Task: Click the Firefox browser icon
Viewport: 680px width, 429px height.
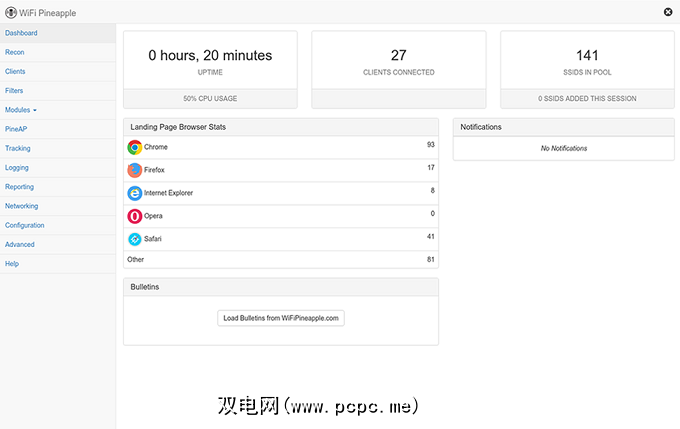Action: [x=134, y=170]
